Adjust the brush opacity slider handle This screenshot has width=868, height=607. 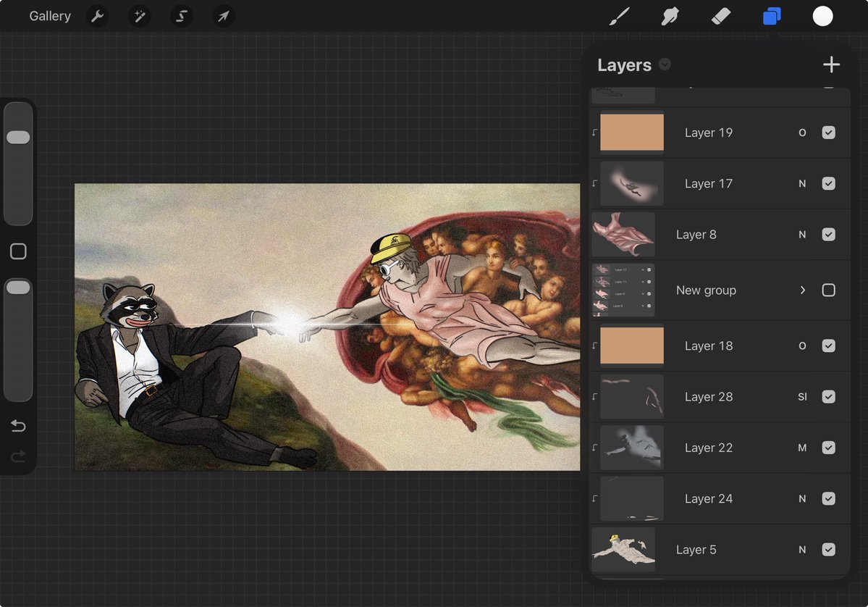18,288
